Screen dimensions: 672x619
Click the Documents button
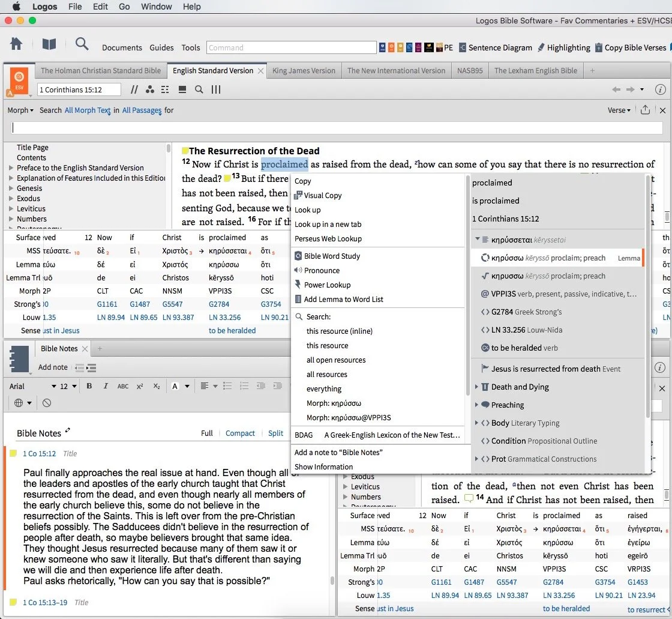coord(122,47)
